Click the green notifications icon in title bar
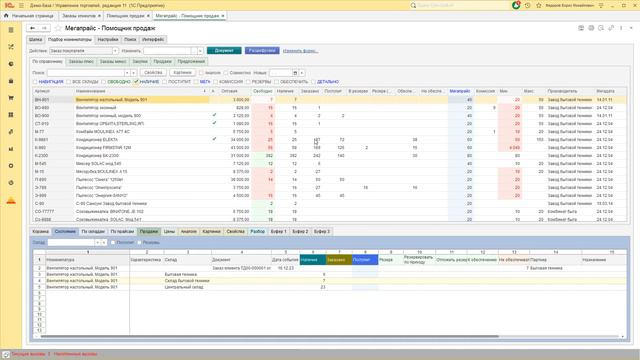This screenshot has width=640, height=360. (x=516, y=5)
